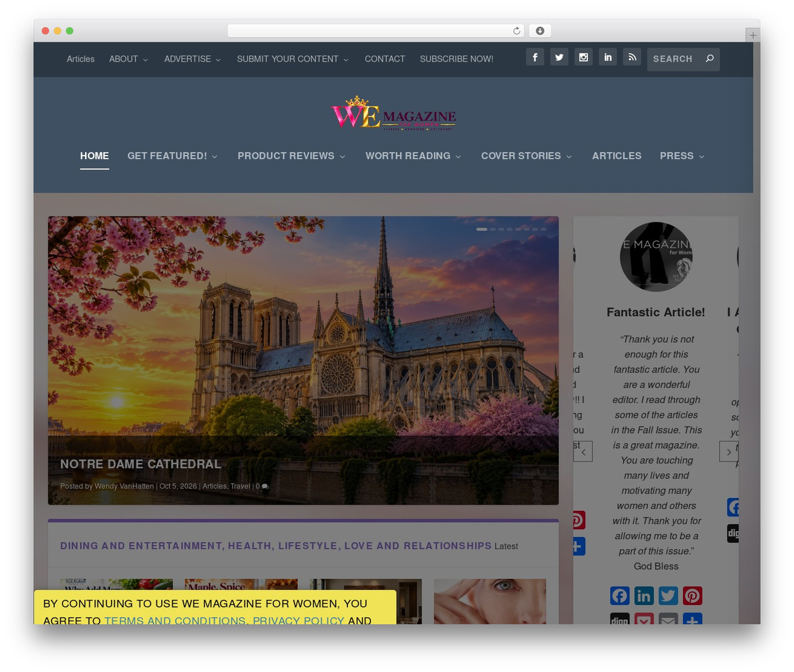
Task: Open the Travel category link
Action: click(240, 487)
